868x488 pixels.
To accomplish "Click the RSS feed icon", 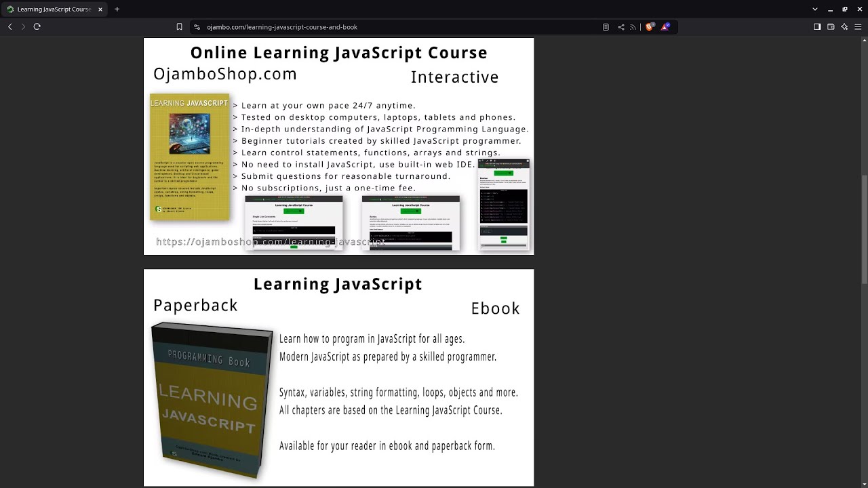I will (633, 27).
